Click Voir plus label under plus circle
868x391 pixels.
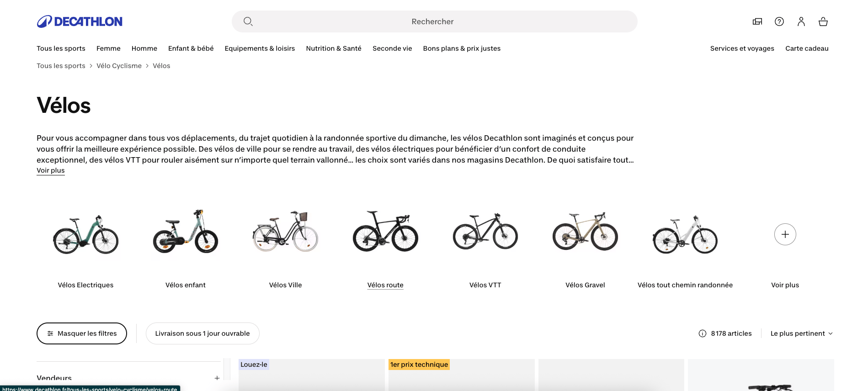785,285
